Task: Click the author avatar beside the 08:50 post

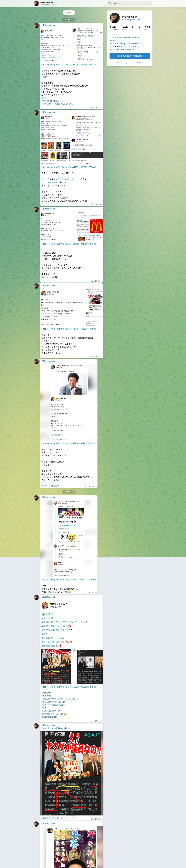Action: pos(36,597)
